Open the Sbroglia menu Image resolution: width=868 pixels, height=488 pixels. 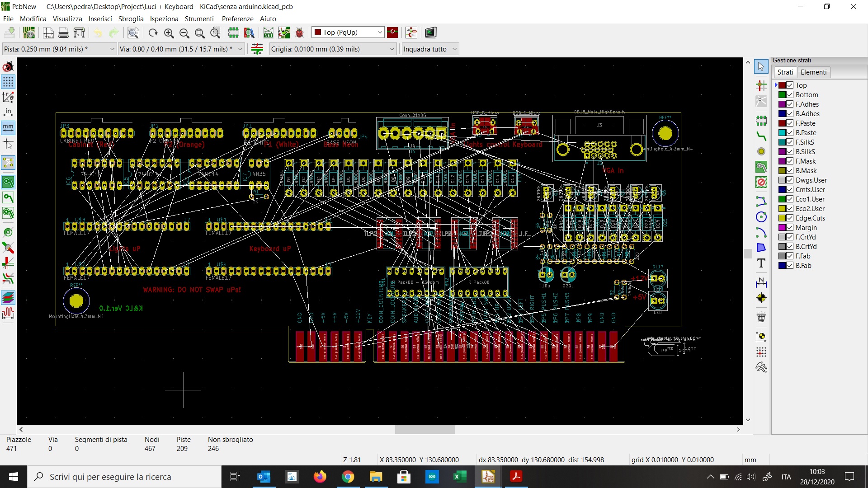tap(131, 19)
